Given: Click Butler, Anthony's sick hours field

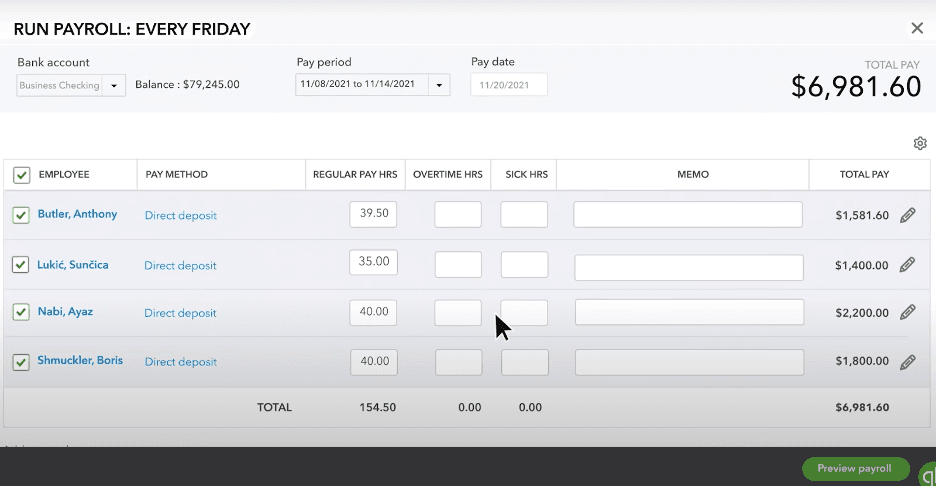Looking at the screenshot, I should [x=524, y=214].
